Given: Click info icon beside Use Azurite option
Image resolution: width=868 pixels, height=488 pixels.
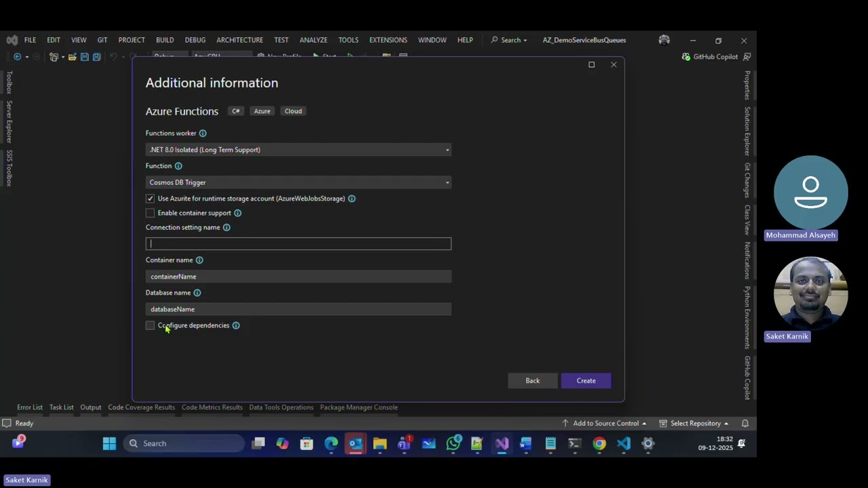Looking at the screenshot, I should point(351,199).
